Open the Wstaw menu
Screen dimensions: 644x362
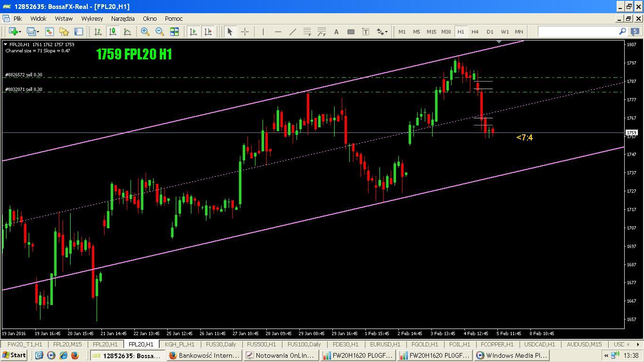(x=64, y=18)
